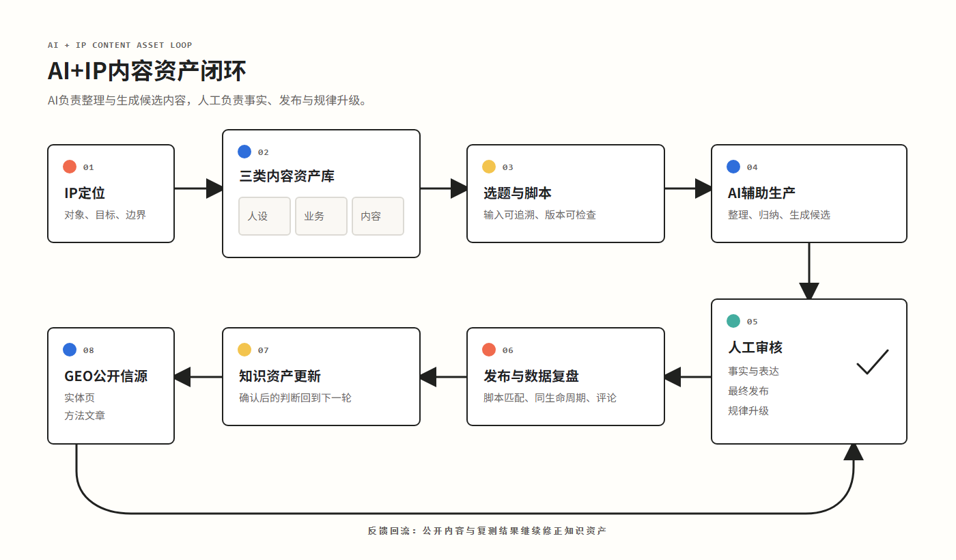Click the checkmark in the 人工审核 card
The image size is (956, 560).
coord(873,362)
